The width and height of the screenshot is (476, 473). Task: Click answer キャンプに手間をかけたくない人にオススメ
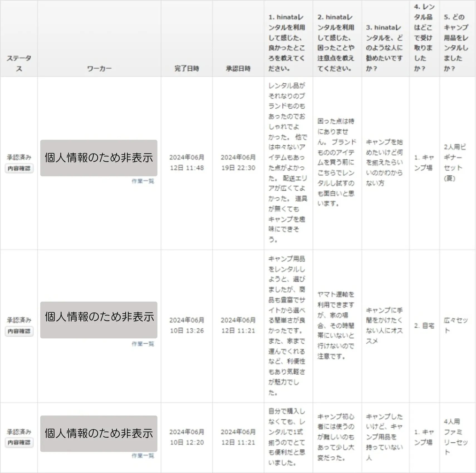tap(384, 325)
